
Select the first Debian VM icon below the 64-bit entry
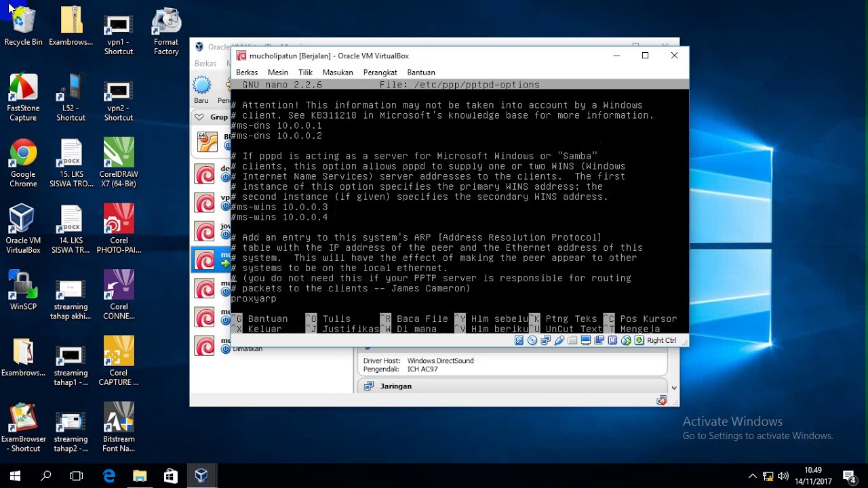pos(205,174)
